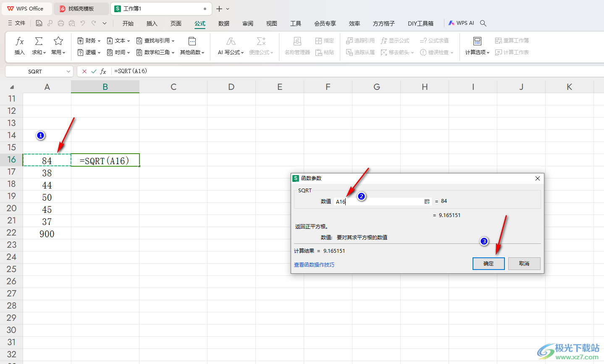Click the Redo arrow icon
This screenshot has width=604, height=364.
tap(94, 23)
